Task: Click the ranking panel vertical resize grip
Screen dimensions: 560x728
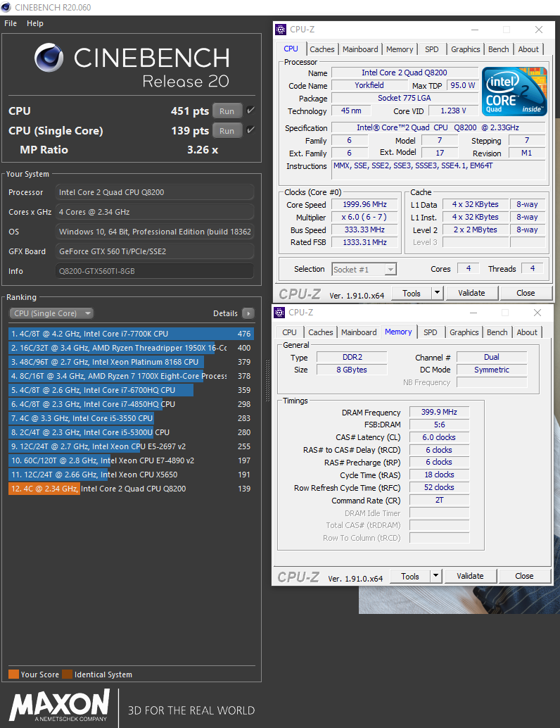Action: 267,381
